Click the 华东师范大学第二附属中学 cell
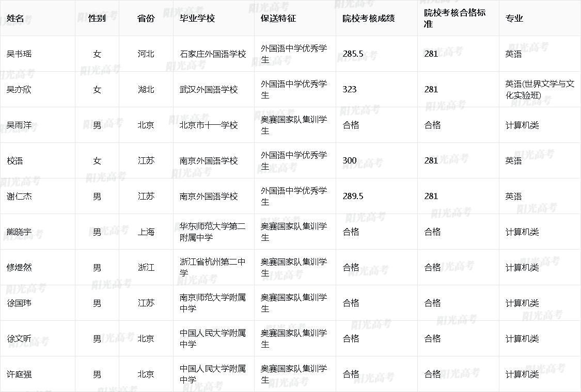The width and height of the screenshot is (581, 392). (x=213, y=232)
